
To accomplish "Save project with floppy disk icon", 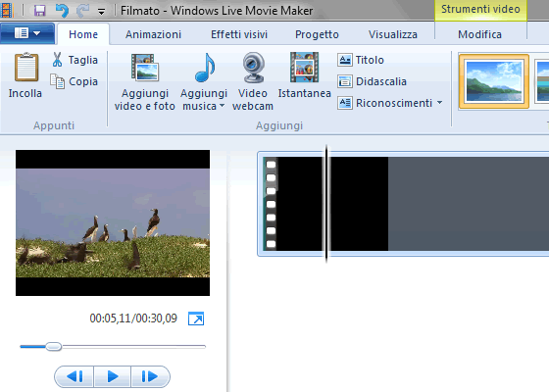I will pyautogui.click(x=39, y=11).
